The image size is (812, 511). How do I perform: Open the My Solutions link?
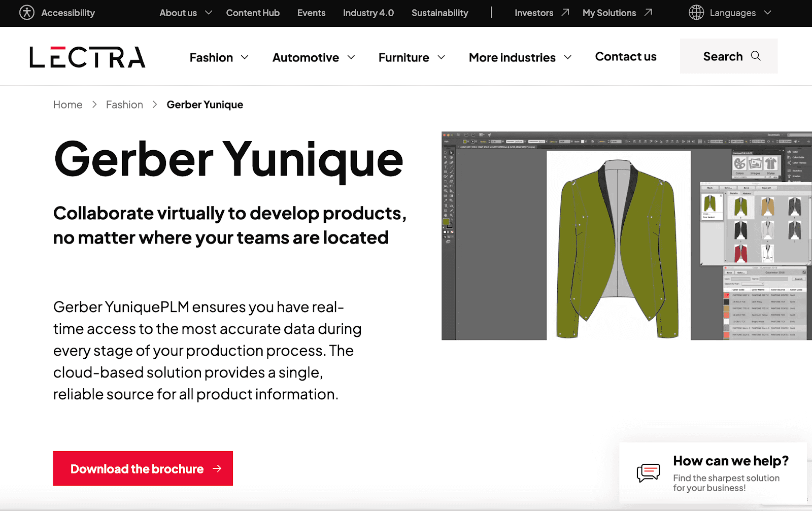point(609,13)
